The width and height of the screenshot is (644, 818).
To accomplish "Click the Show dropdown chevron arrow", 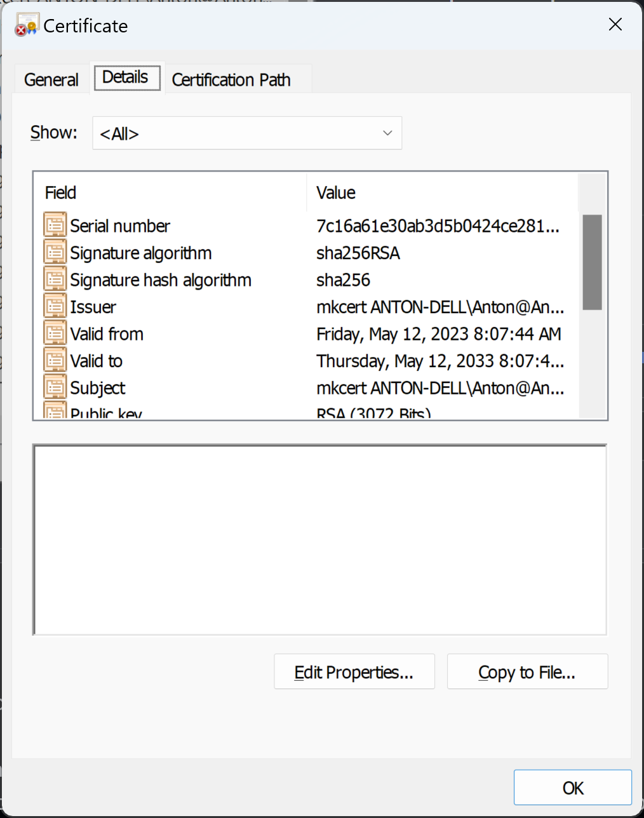I will [x=387, y=133].
